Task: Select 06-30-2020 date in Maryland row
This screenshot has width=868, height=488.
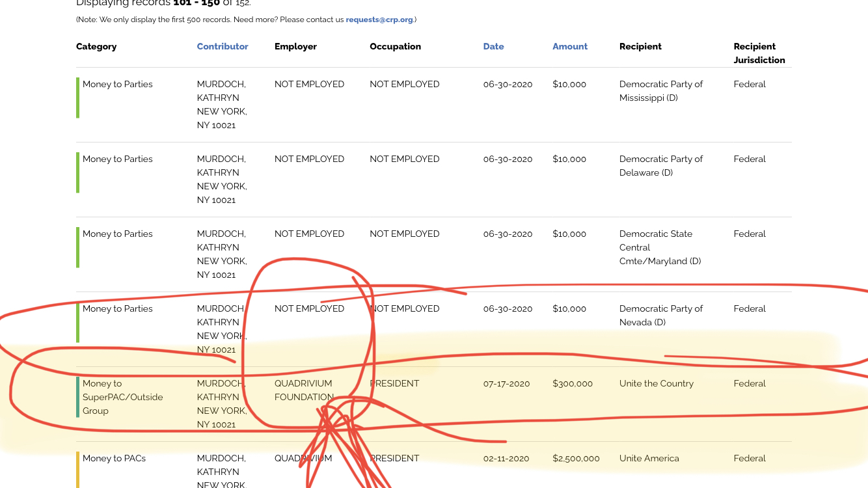Action: click(508, 234)
